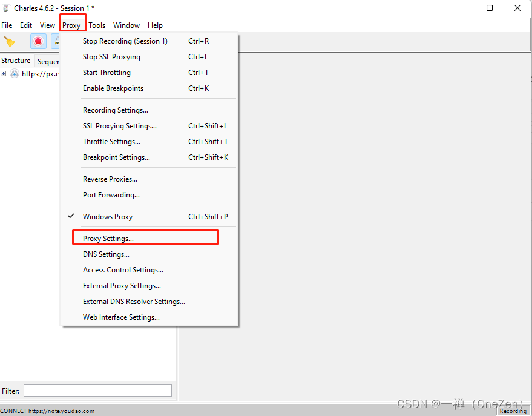The height and width of the screenshot is (416, 532).
Task: Select Start Throttling
Action: [x=149, y=73]
